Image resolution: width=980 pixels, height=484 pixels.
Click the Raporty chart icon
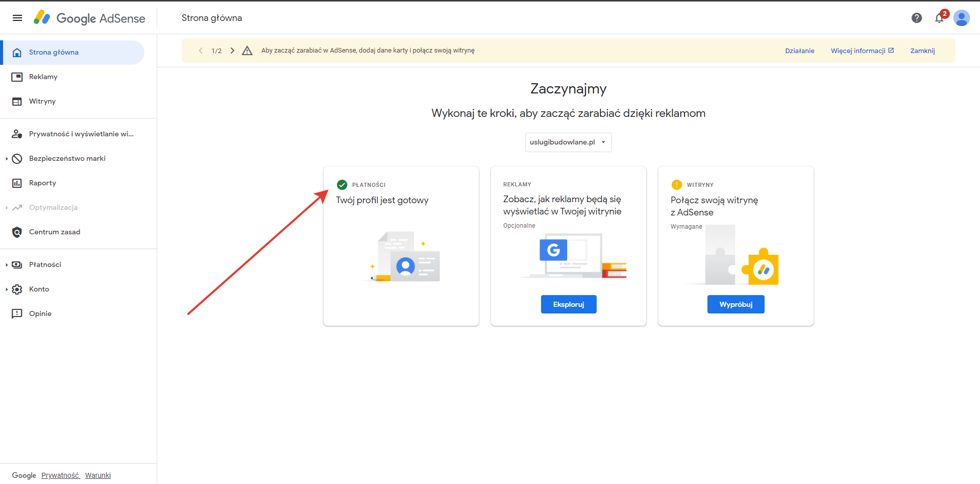pos(17,183)
